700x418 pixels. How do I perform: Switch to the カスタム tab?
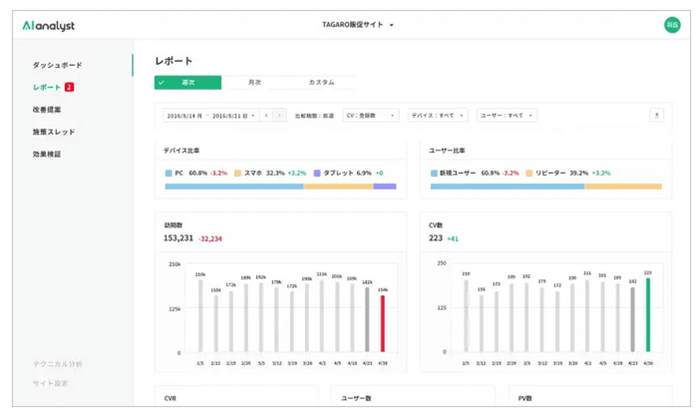pos(321,82)
